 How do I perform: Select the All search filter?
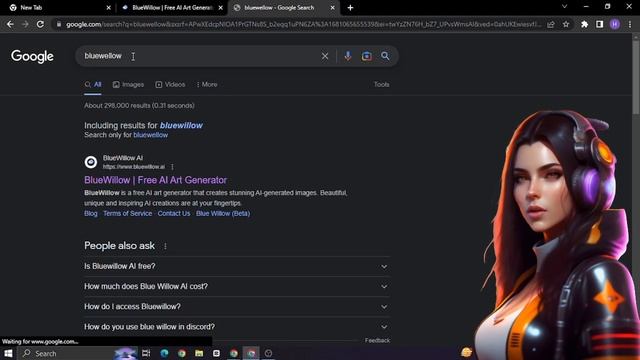[93, 84]
